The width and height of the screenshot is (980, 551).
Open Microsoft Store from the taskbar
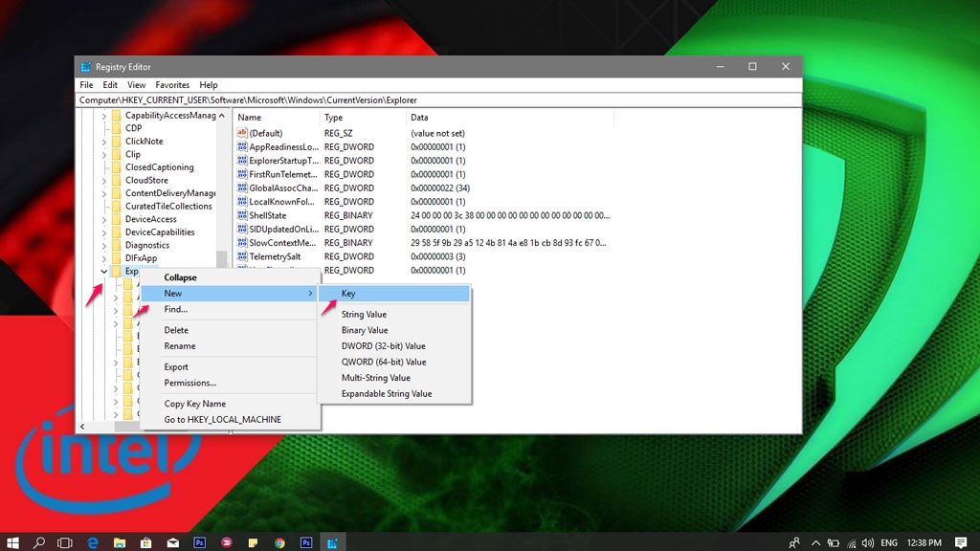[145, 542]
